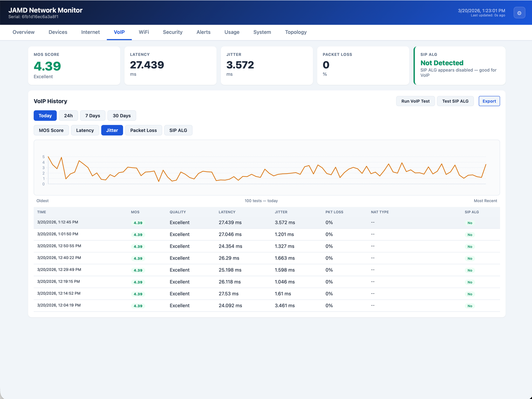This screenshot has width=532, height=399.
Task: Open the Devices tab
Action: pyautogui.click(x=58, y=32)
